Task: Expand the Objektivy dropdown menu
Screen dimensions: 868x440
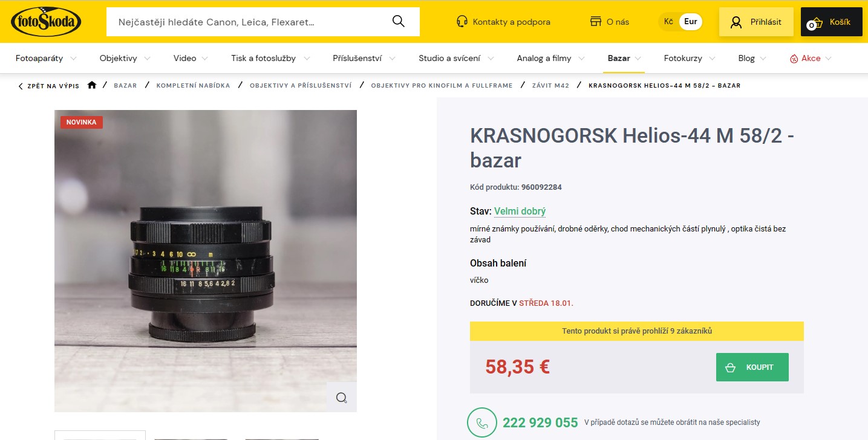Action: pyautogui.click(x=125, y=59)
